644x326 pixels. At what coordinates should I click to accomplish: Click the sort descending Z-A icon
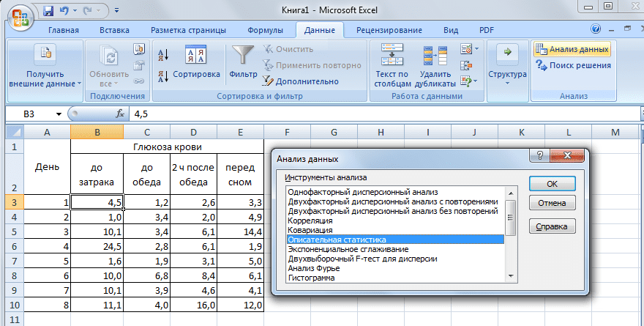tap(163, 75)
